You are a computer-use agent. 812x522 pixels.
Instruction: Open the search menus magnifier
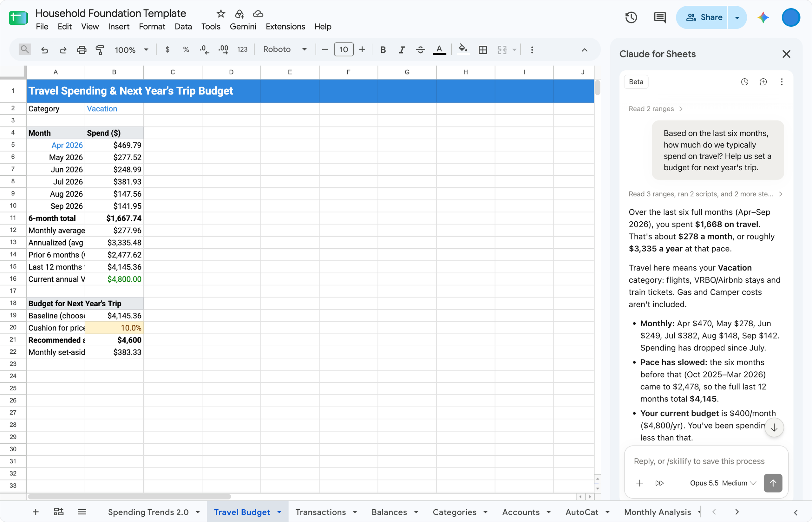(25, 49)
